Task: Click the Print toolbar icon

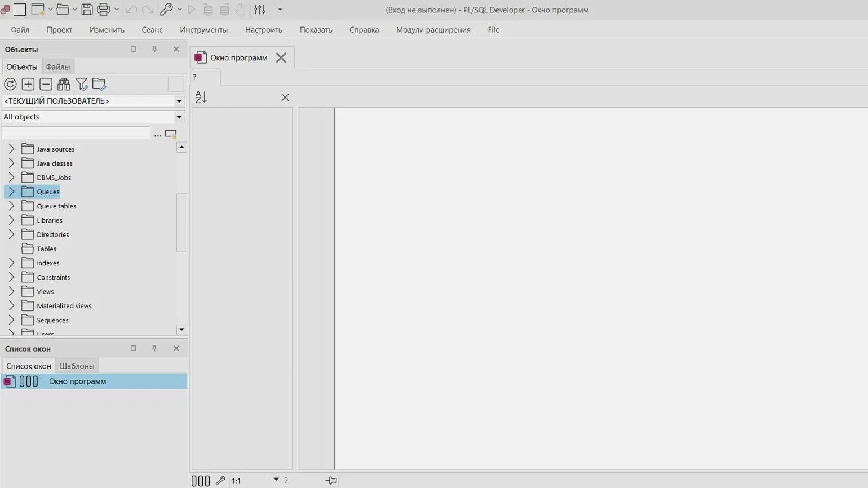Action: 104,10
